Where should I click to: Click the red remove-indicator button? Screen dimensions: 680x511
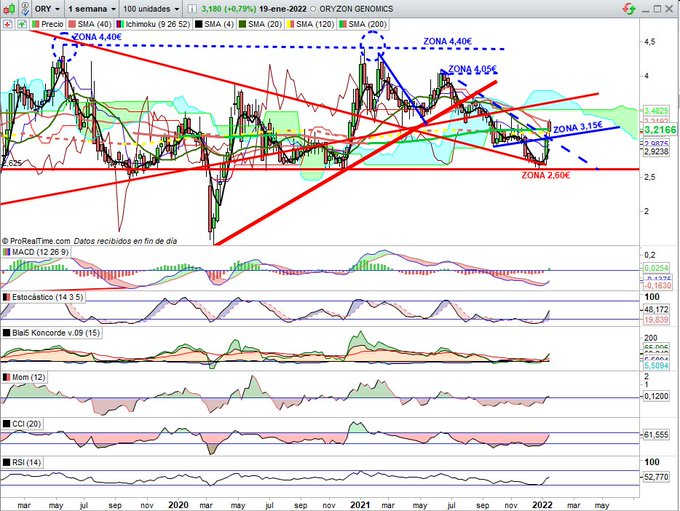click(x=7, y=24)
